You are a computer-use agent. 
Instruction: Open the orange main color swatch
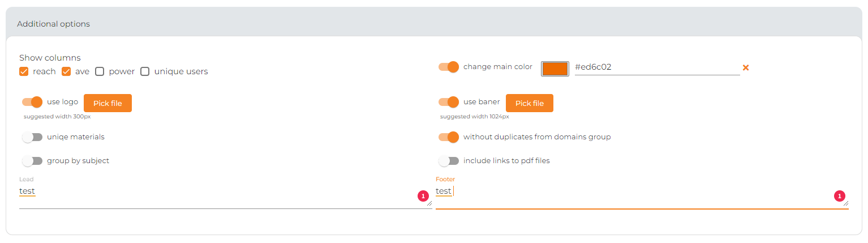[555, 69]
